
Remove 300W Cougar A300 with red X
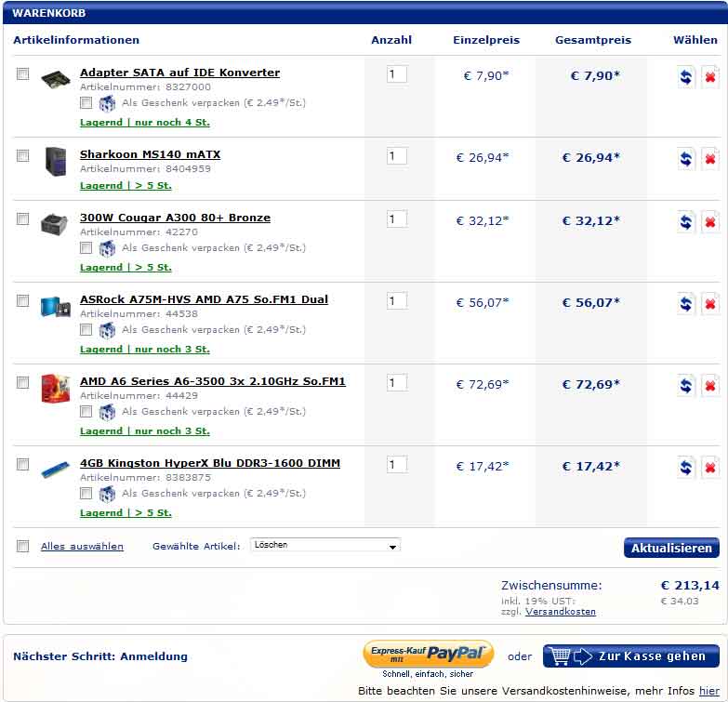[x=710, y=222]
